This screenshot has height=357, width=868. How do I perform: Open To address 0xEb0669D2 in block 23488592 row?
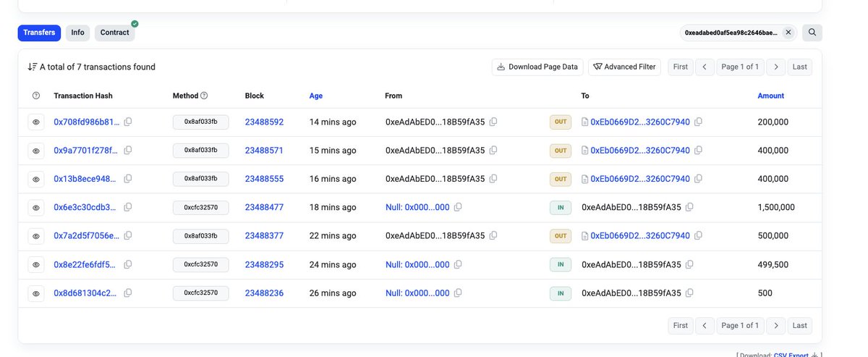[x=640, y=122]
